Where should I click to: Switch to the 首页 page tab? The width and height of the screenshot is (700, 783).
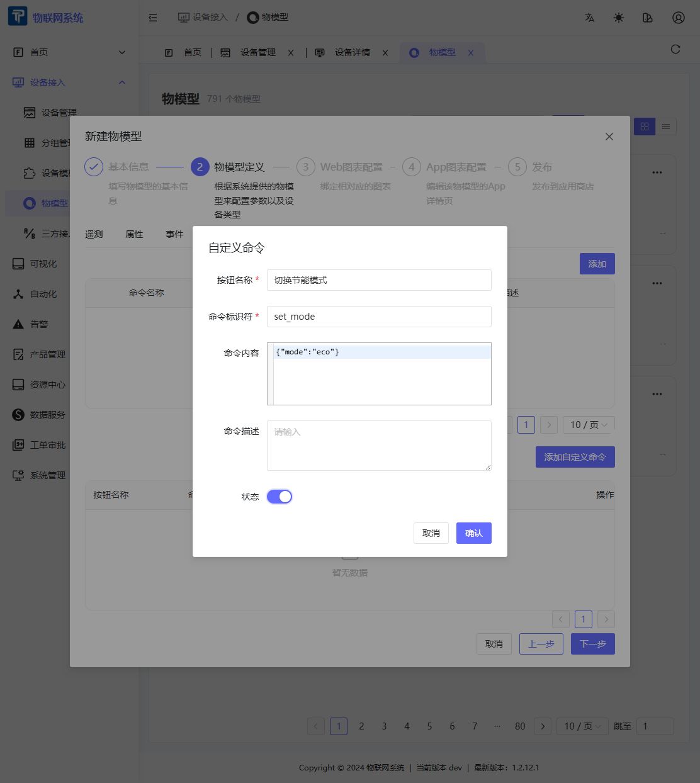coord(184,53)
